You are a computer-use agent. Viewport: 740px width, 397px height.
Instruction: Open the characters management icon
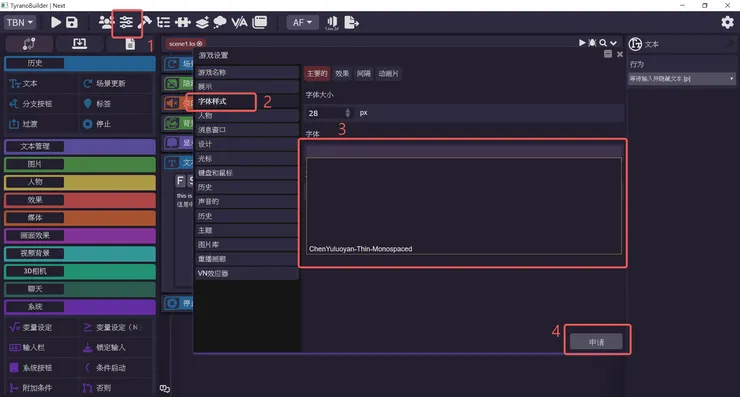click(x=106, y=22)
